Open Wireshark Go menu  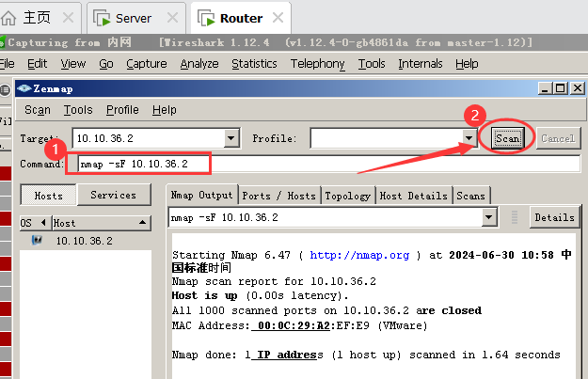106,64
